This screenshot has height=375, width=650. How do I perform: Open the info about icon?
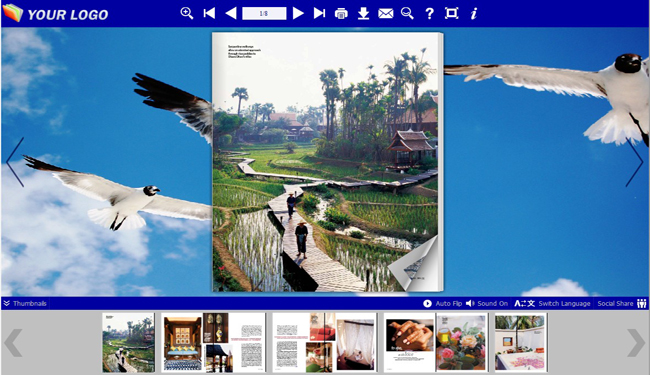pos(473,13)
